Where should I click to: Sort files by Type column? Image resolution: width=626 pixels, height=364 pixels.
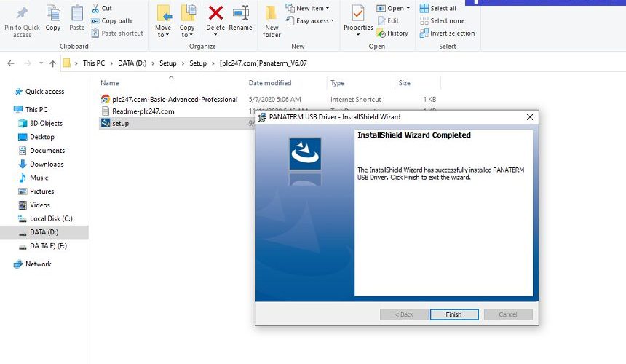click(x=337, y=83)
